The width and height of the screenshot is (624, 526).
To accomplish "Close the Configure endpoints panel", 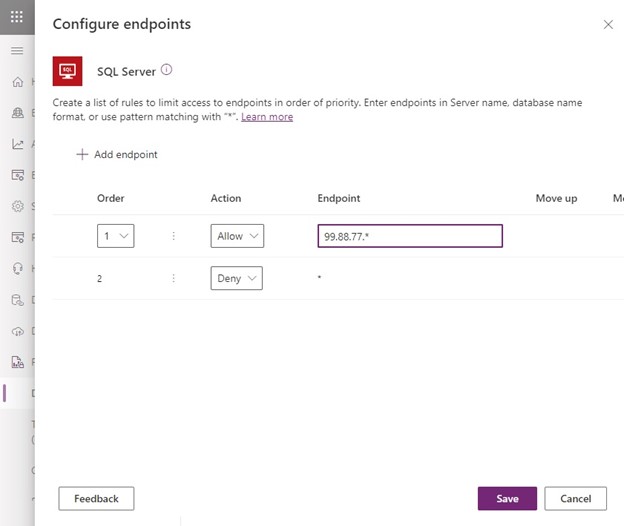I will pyautogui.click(x=608, y=24).
